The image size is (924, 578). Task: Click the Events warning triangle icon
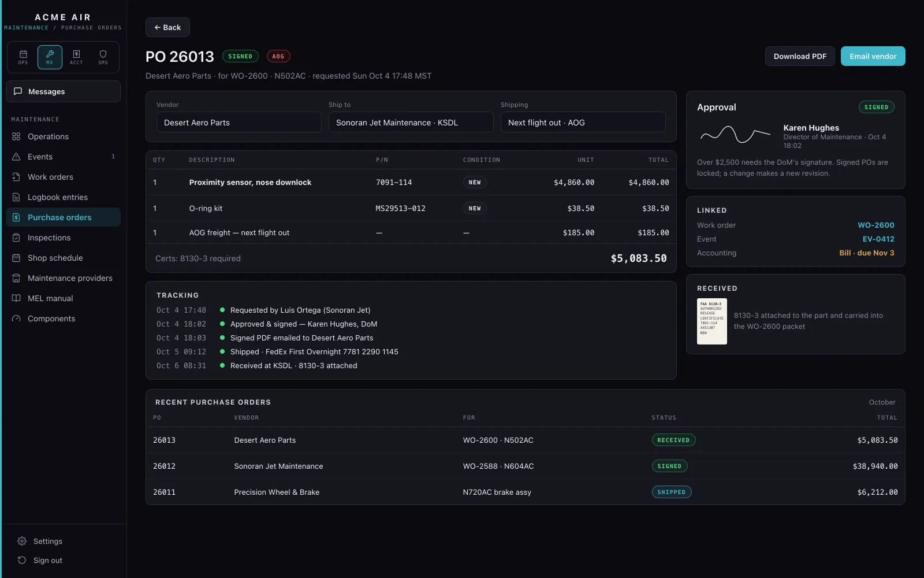16,157
